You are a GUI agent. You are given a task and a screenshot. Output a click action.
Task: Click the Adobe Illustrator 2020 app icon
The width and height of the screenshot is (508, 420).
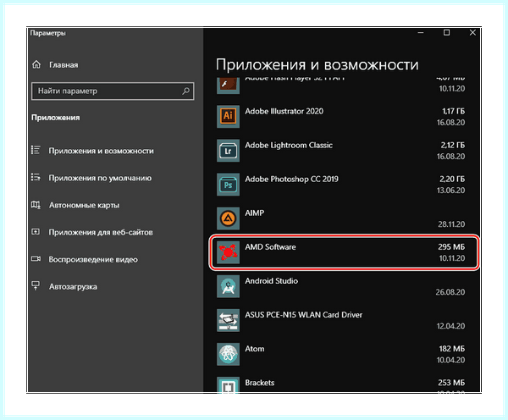click(228, 116)
